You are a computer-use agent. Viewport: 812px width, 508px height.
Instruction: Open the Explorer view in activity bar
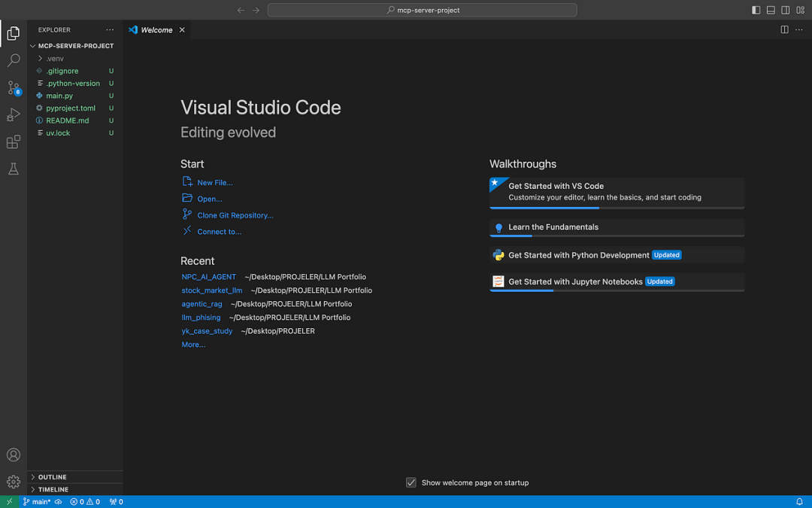pos(14,33)
